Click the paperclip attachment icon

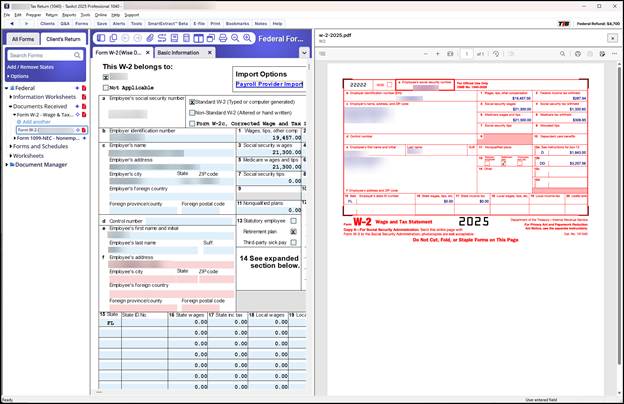point(150,38)
